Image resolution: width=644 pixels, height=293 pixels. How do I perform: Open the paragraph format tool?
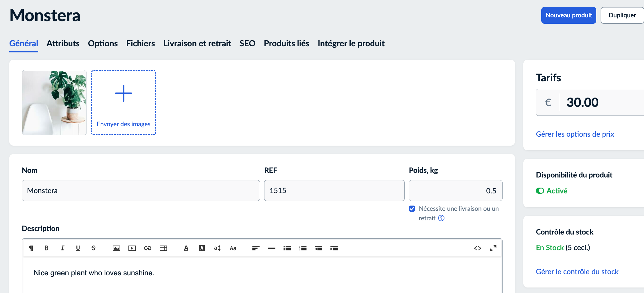point(31,248)
